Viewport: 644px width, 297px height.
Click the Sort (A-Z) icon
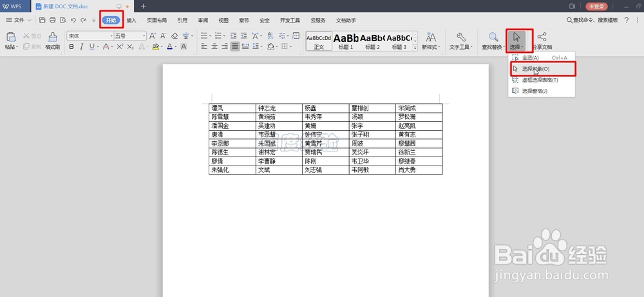pyautogui.click(x=270, y=36)
